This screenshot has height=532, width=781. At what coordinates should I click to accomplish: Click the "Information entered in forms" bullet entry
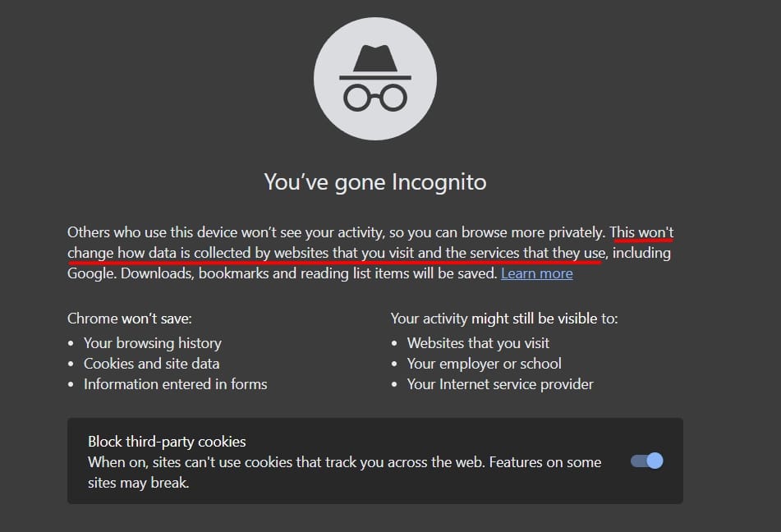[x=176, y=383]
